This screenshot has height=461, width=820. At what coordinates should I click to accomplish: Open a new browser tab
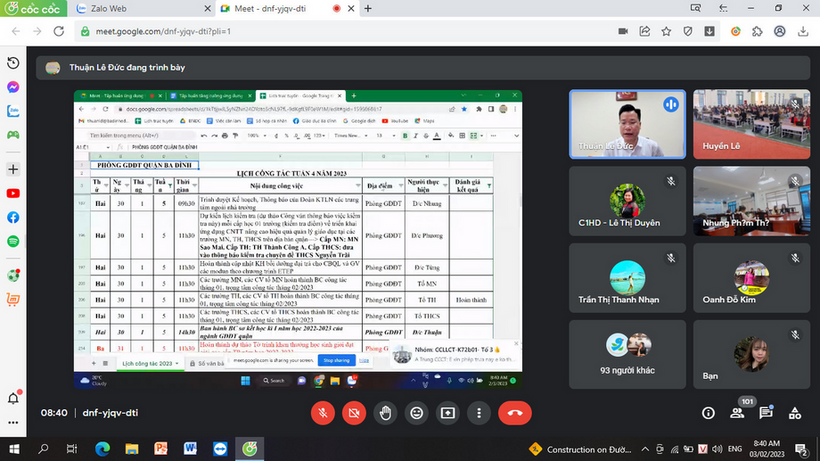click(369, 8)
